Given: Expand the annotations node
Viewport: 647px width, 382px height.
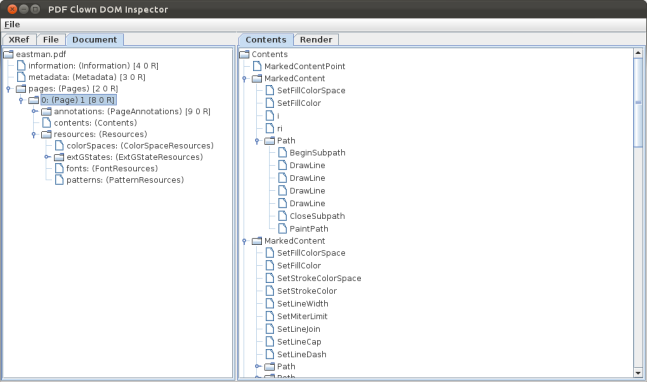Looking at the screenshot, I should (34, 111).
